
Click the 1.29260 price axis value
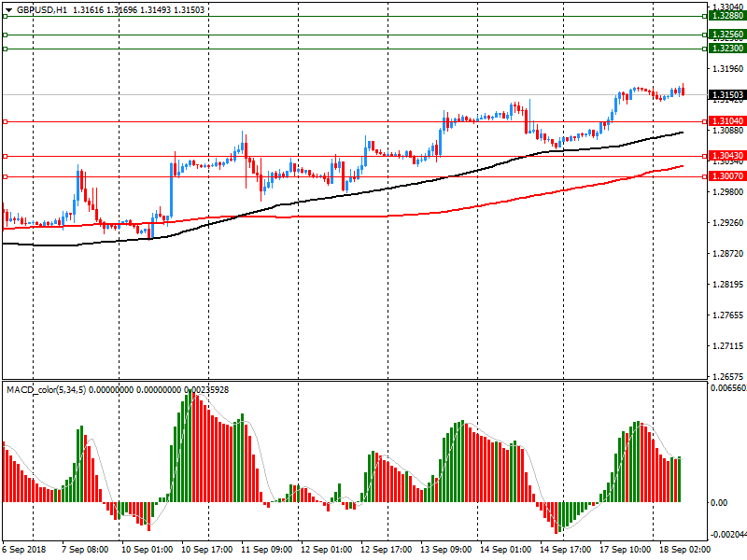[x=727, y=223]
